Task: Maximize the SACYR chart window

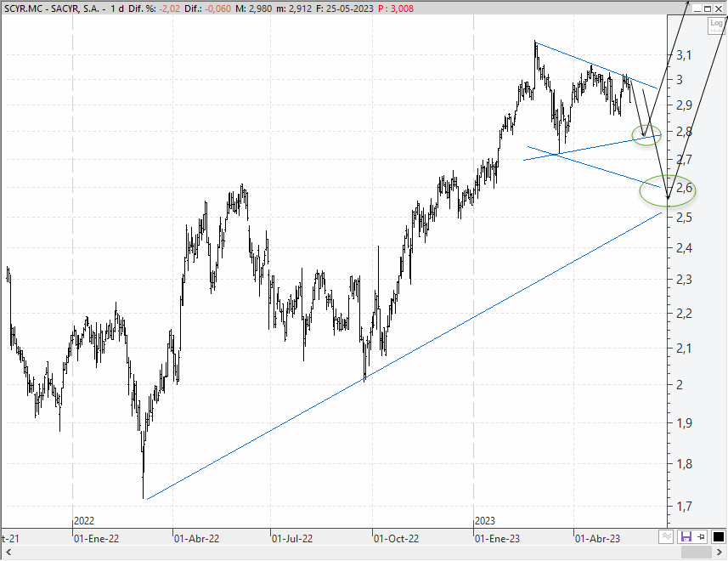Action: [x=708, y=8]
